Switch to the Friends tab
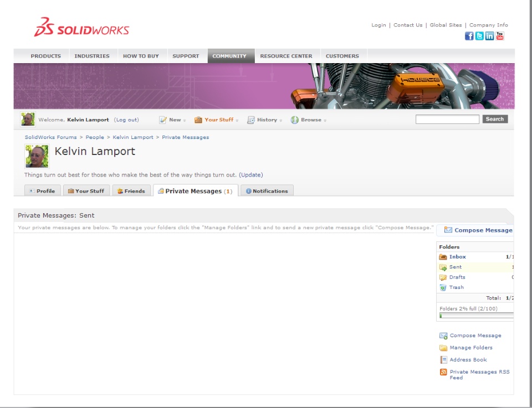The image size is (532, 408). click(131, 191)
